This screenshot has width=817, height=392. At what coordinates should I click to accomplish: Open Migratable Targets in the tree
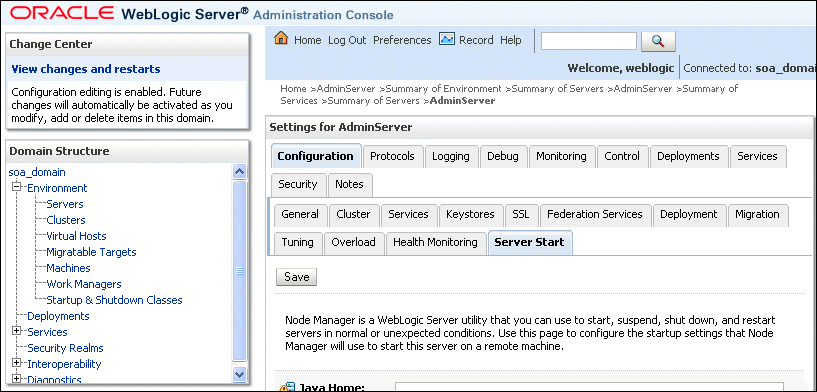point(91,252)
